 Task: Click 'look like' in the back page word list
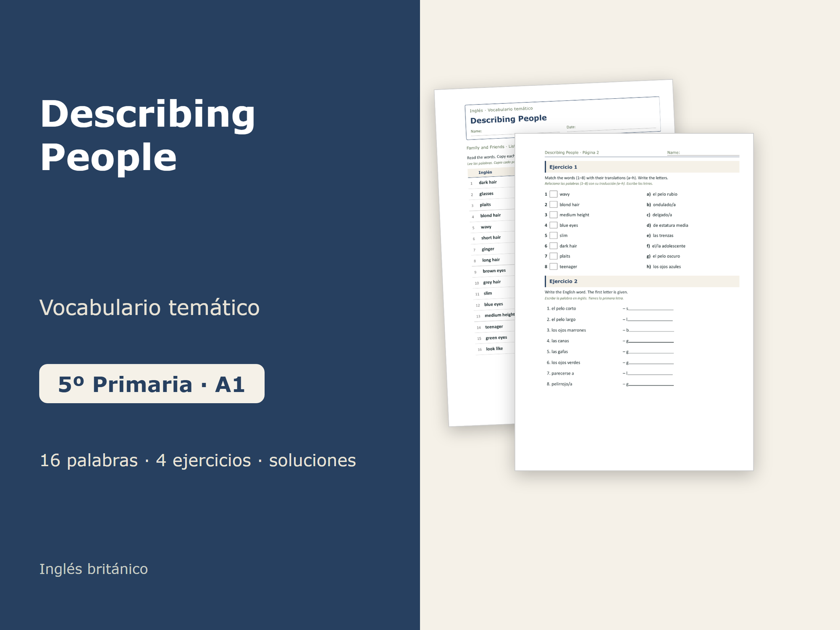coord(494,349)
